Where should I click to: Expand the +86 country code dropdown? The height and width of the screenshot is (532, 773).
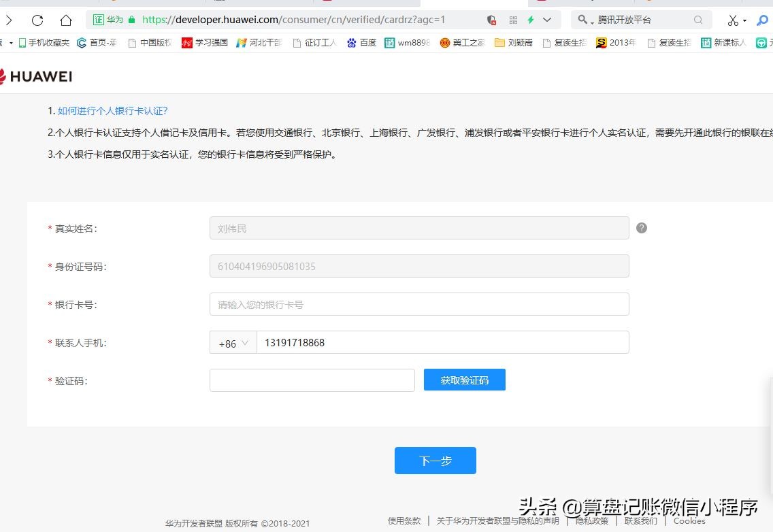pyautogui.click(x=232, y=344)
